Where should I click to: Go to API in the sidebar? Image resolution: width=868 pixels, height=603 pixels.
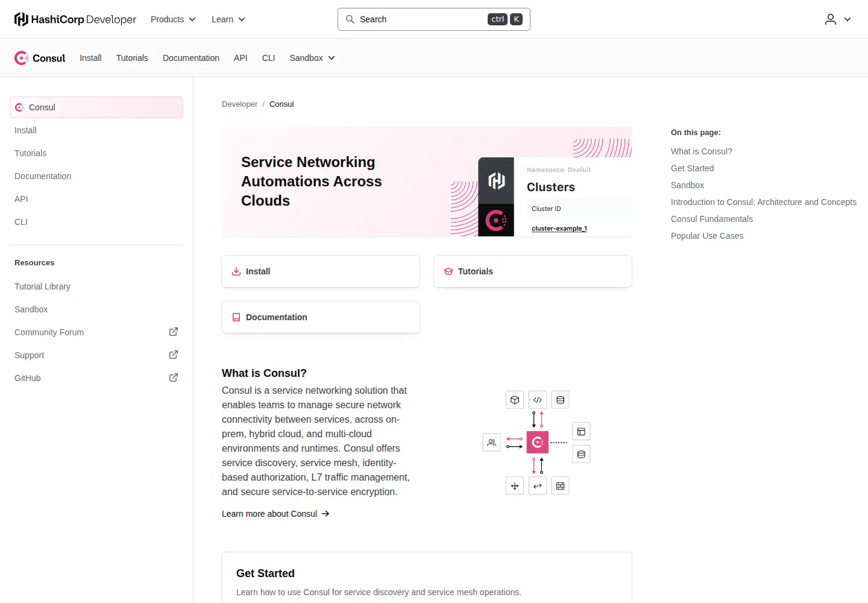[96, 199]
